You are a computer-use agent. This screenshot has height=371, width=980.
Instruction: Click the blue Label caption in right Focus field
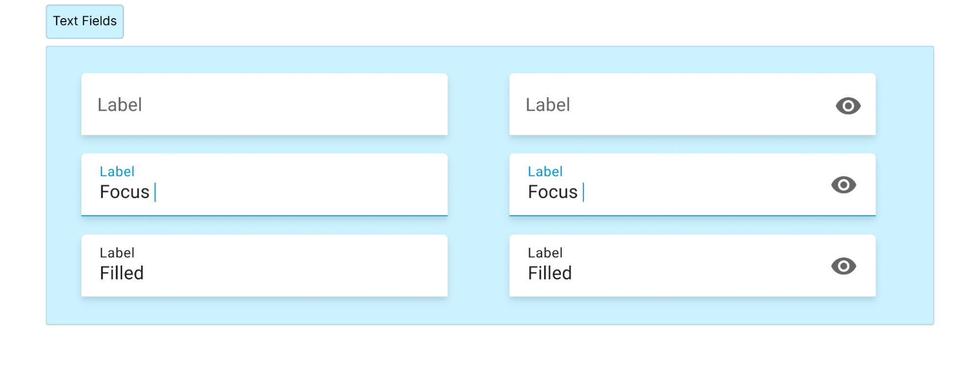coord(545,172)
